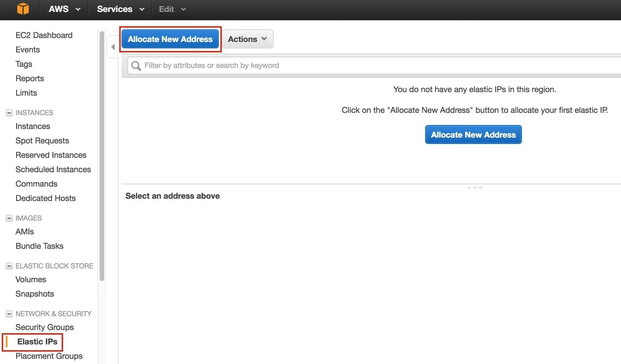
Task: Expand the Actions dropdown menu
Action: (x=247, y=39)
